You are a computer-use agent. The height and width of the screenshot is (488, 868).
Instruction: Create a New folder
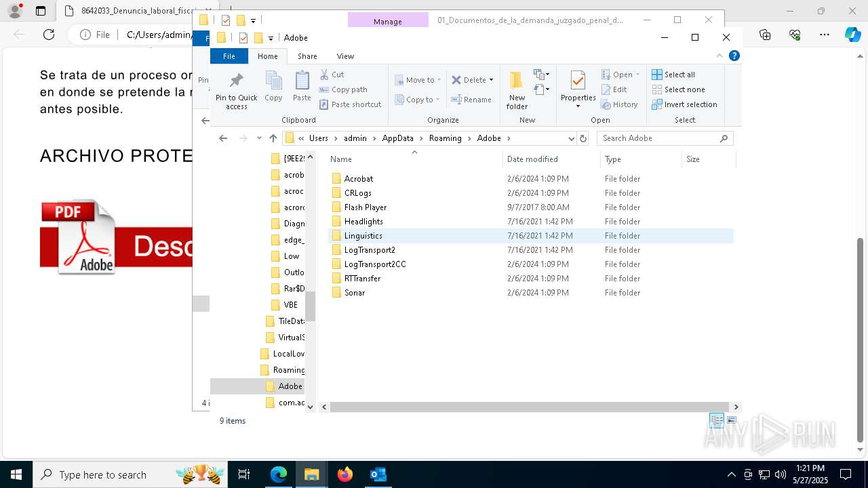tap(517, 90)
